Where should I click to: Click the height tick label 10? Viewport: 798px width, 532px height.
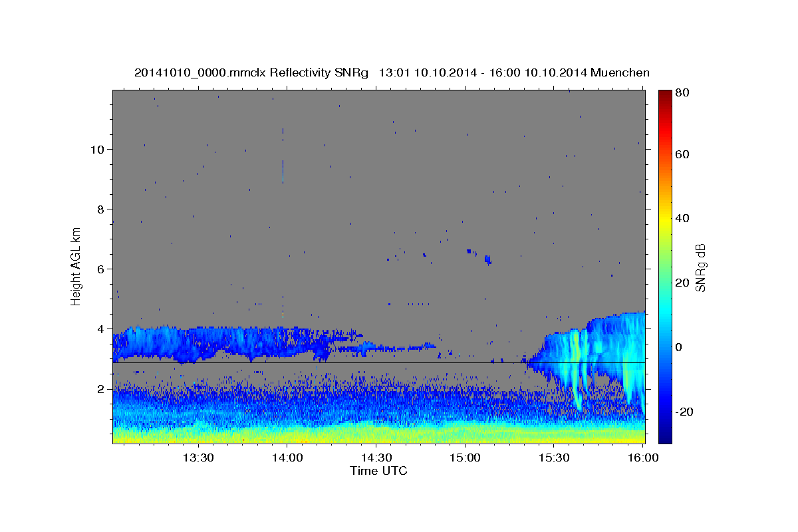[x=96, y=149]
